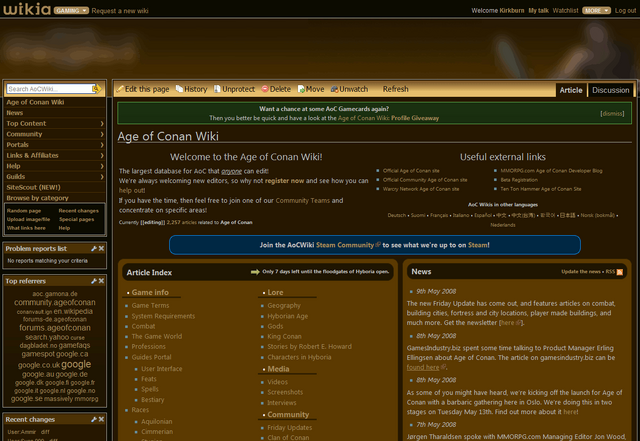Expand the Guilds menu arrow
This screenshot has width=640, height=441.
point(102,176)
